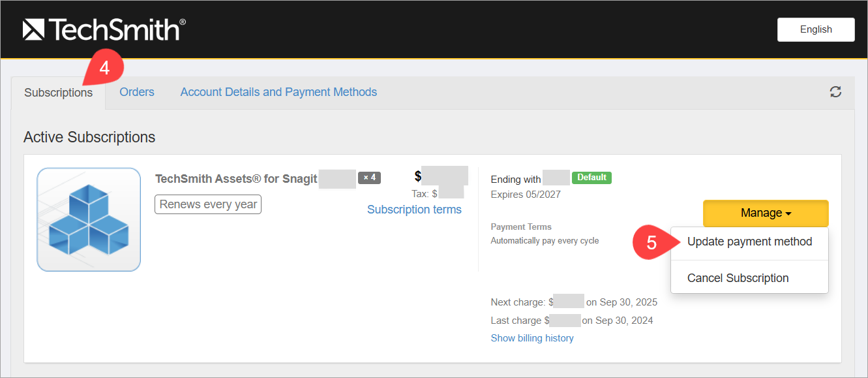
Task: Click the red step 4 callout marker
Action: coord(103,67)
